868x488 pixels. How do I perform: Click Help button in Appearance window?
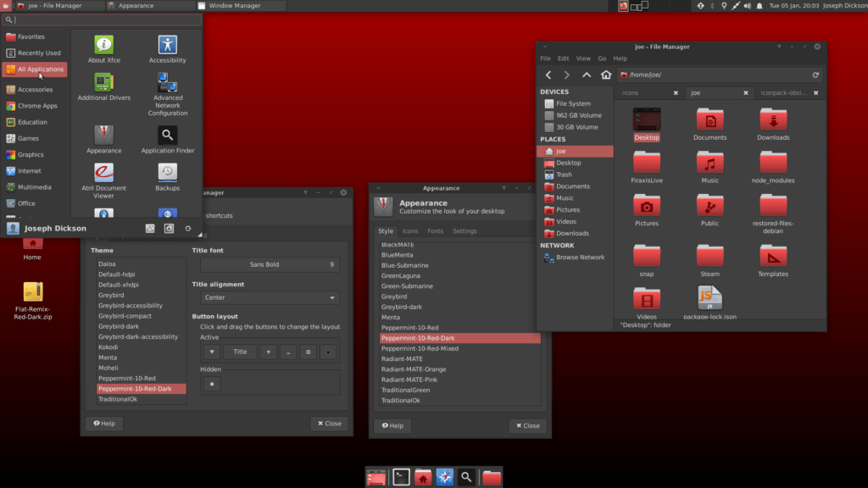pyautogui.click(x=392, y=425)
